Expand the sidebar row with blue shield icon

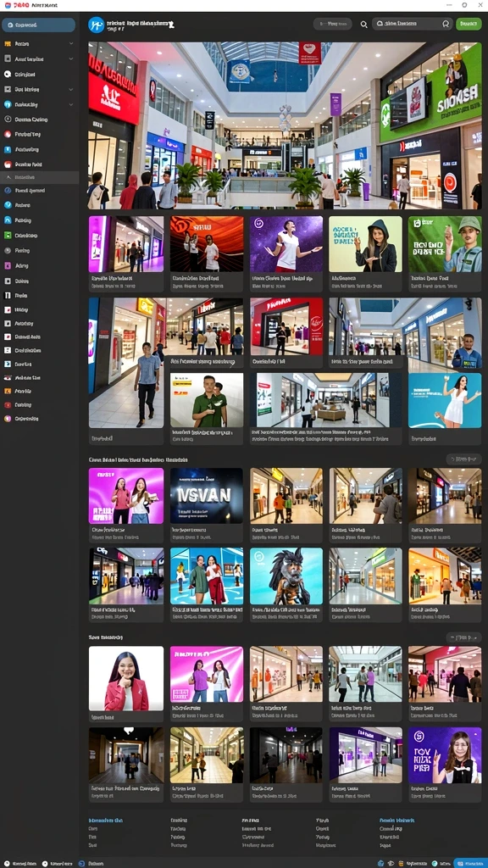tap(39, 104)
